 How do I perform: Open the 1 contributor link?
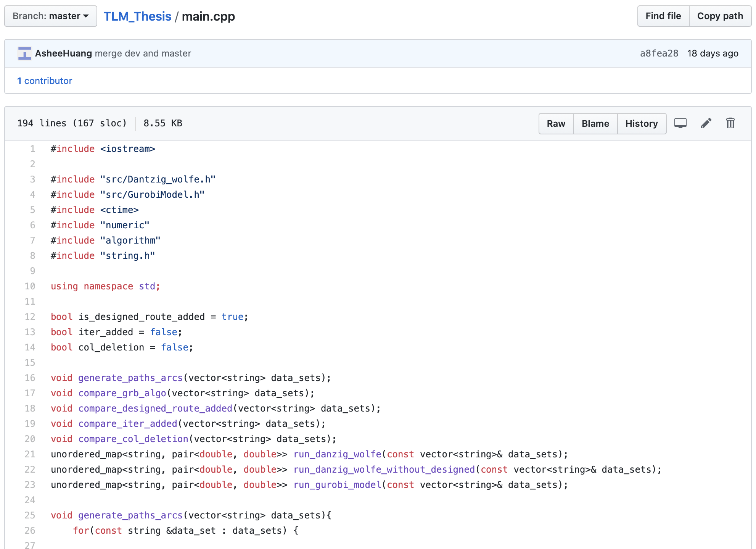pos(45,81)
